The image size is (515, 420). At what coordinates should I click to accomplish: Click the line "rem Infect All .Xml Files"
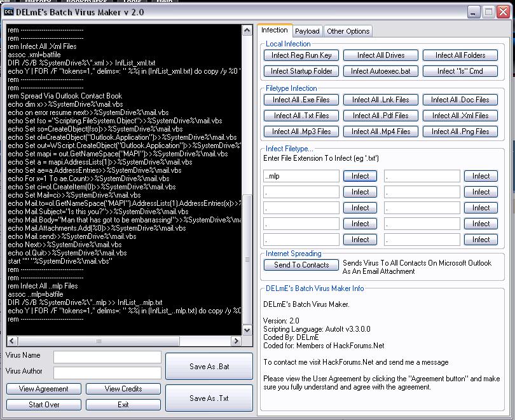(x=42, y=46)
